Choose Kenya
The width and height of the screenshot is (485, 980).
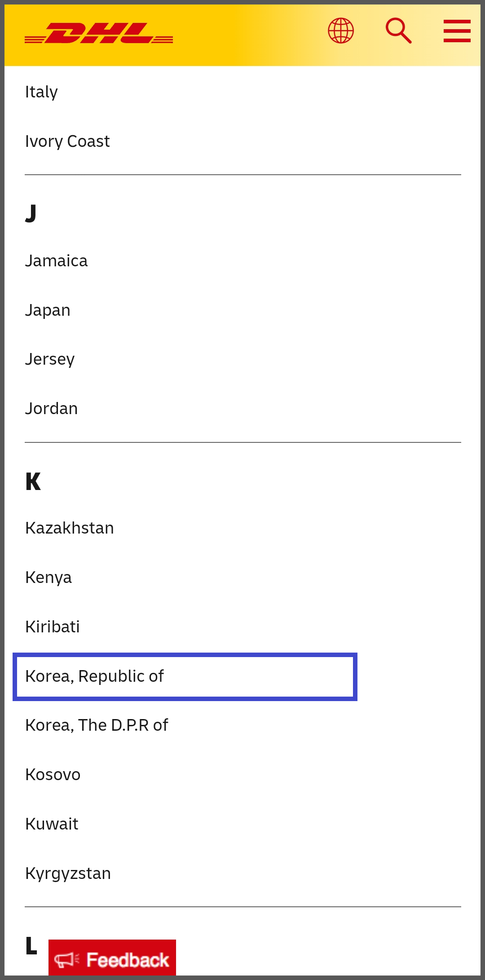pyautogui.click(x=48, y=578)
